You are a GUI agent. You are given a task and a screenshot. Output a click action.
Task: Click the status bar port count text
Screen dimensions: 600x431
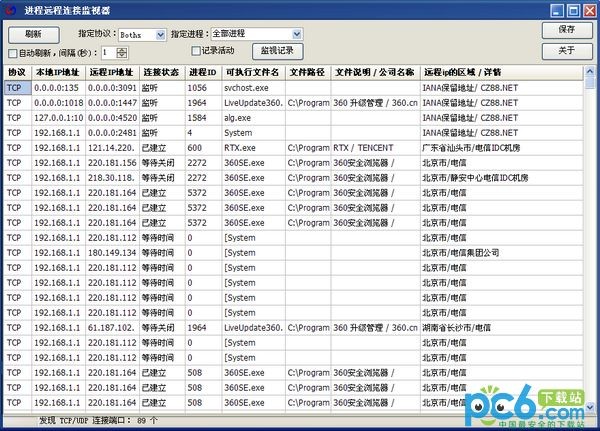click(x=98, y=420)
